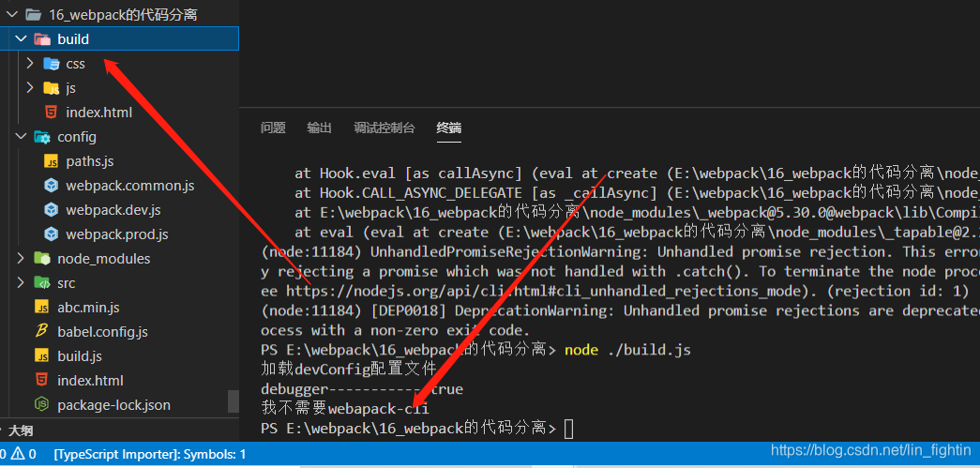Click the 'debugger' terminal output line
Viewport: 980px width, 468px height.
pyautogui.click(x=362, y=389)
